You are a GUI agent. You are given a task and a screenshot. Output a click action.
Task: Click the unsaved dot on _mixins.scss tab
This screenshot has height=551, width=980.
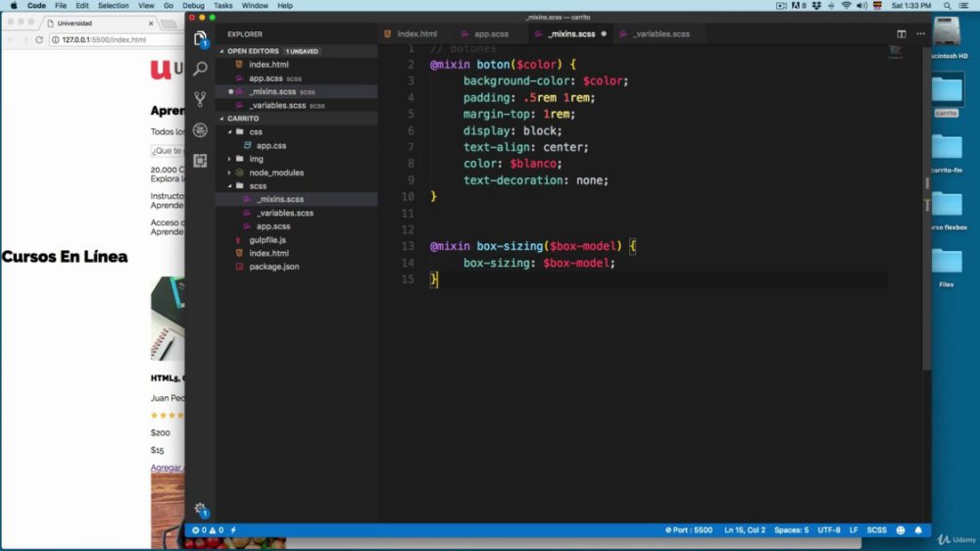pyautogui.click(x=604, y=33)
